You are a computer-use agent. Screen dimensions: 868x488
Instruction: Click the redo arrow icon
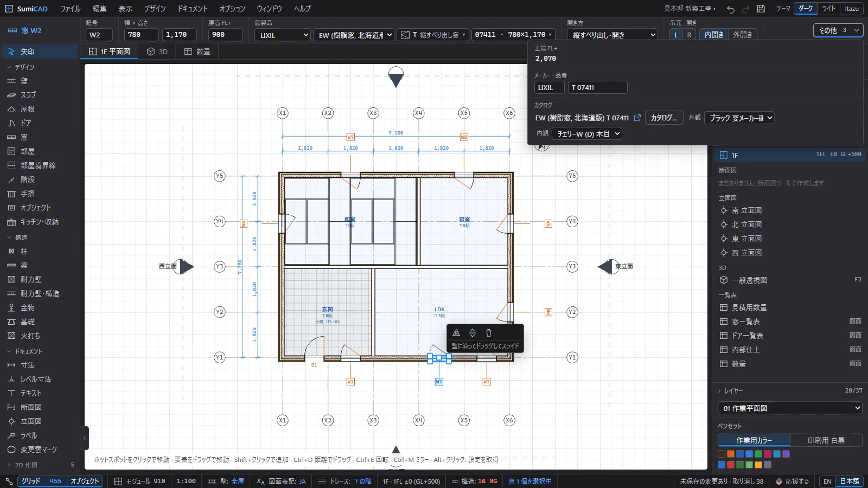(x=746, y=9)
